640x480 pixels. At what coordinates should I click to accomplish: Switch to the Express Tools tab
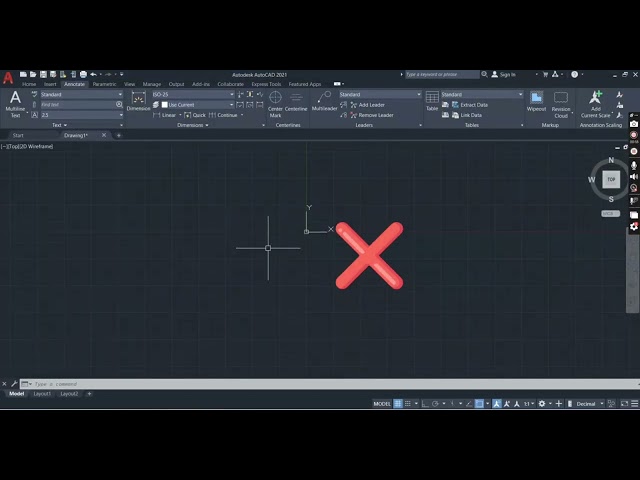coord(266,84)
